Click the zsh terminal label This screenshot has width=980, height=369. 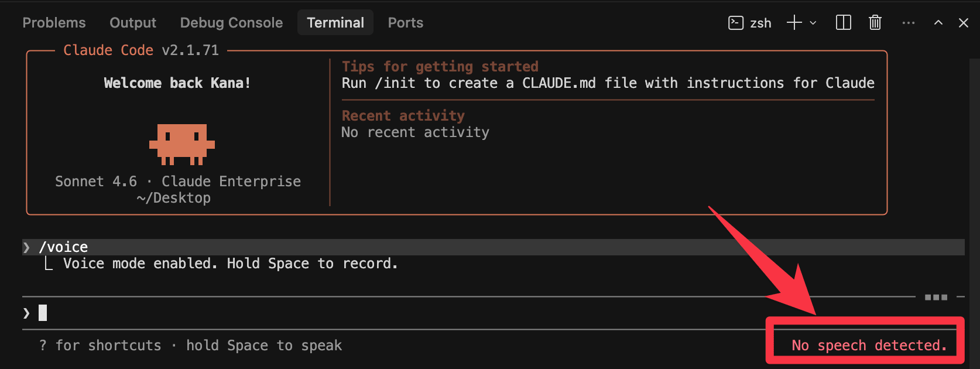760,23
